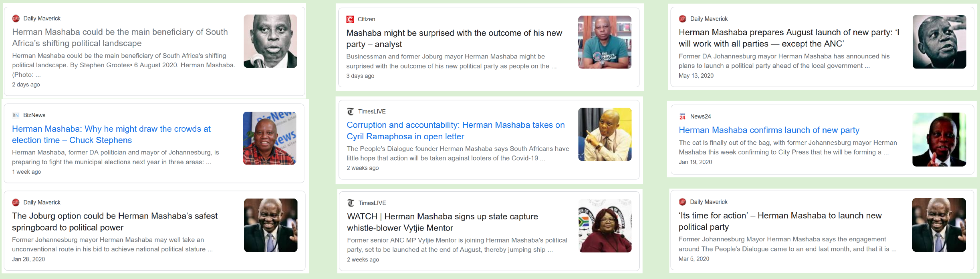Click the Citizen source logo icon

click(350, 19)
